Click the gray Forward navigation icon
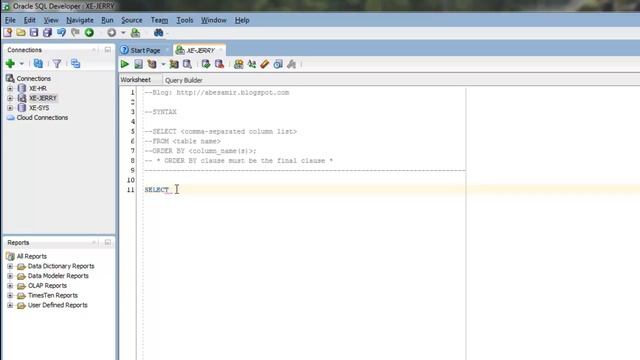640x360 pixels. [111, 33]
